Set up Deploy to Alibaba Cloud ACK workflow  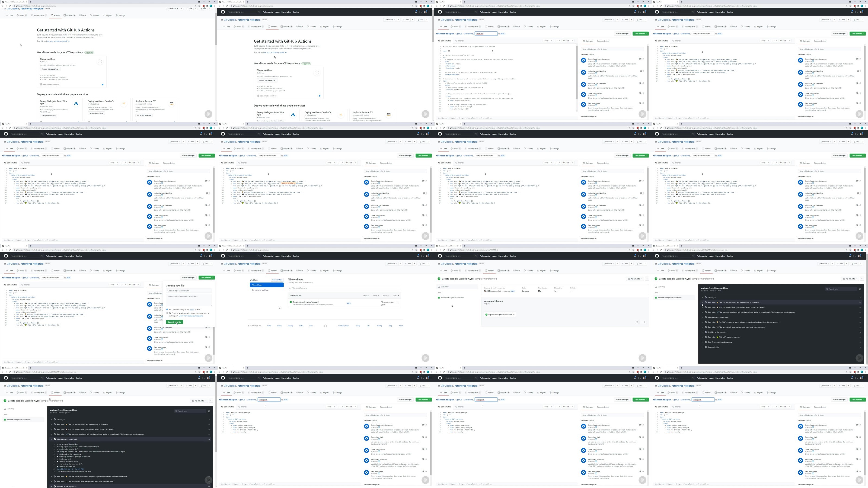tap(96, 113)
